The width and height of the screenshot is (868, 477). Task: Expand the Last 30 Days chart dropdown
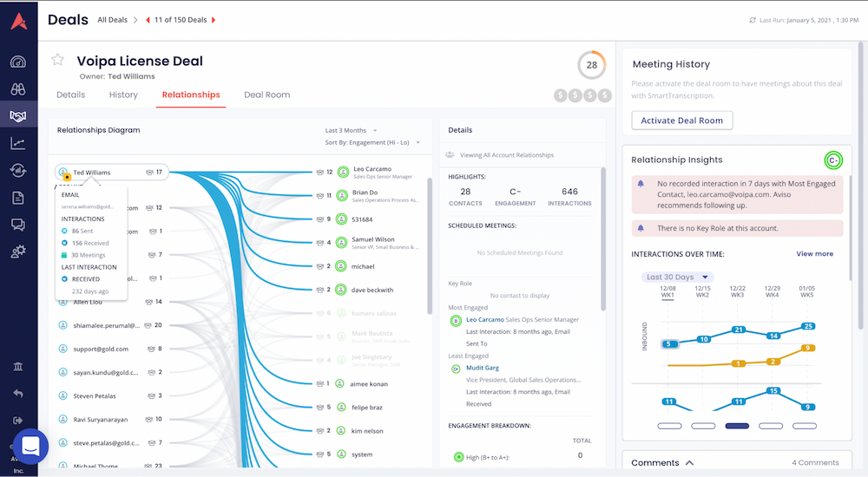(677, 277)
